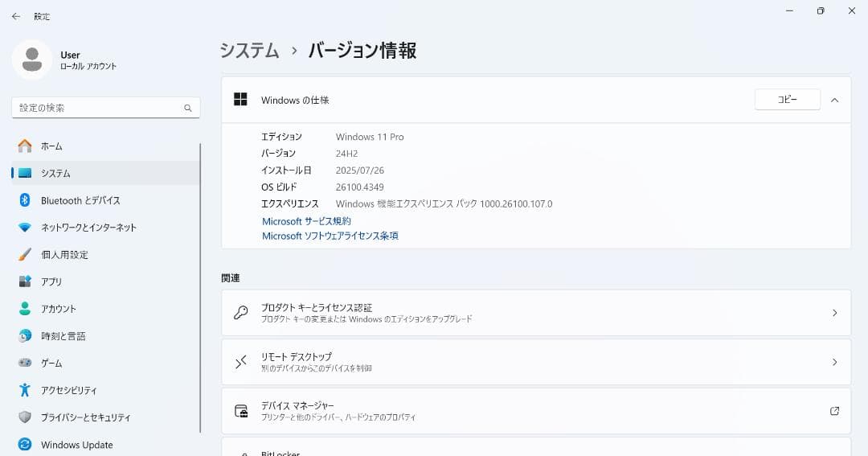
Task: Select プライバシーとセキュリティ in the sidebar
Action: pos(105,417)
